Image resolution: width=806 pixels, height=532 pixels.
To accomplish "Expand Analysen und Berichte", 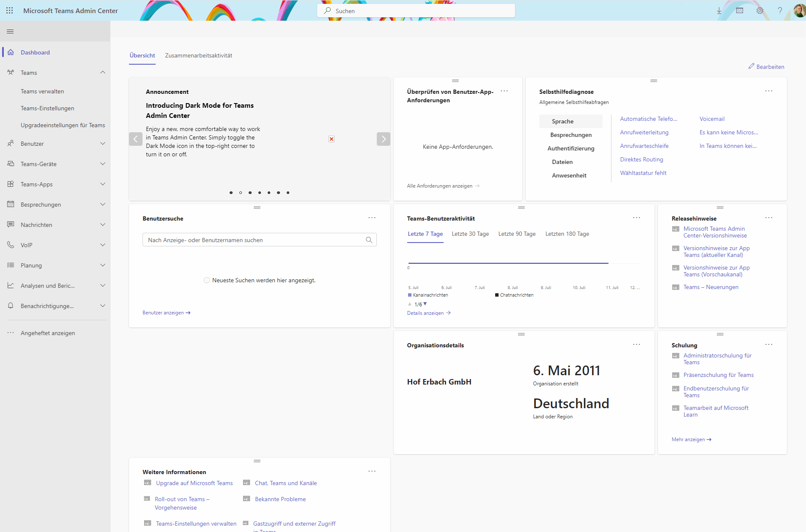I will pyautogui.click(x=103, y=285).
